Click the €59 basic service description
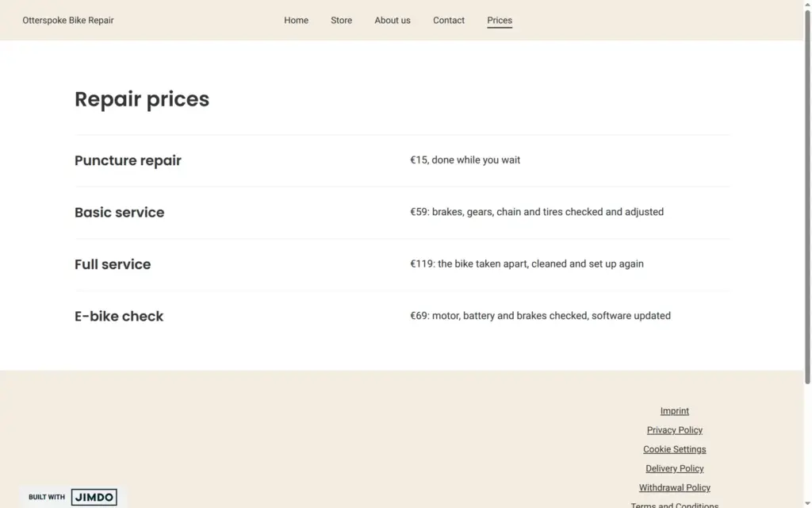This screenshot has height=508, width=812. 537,211
